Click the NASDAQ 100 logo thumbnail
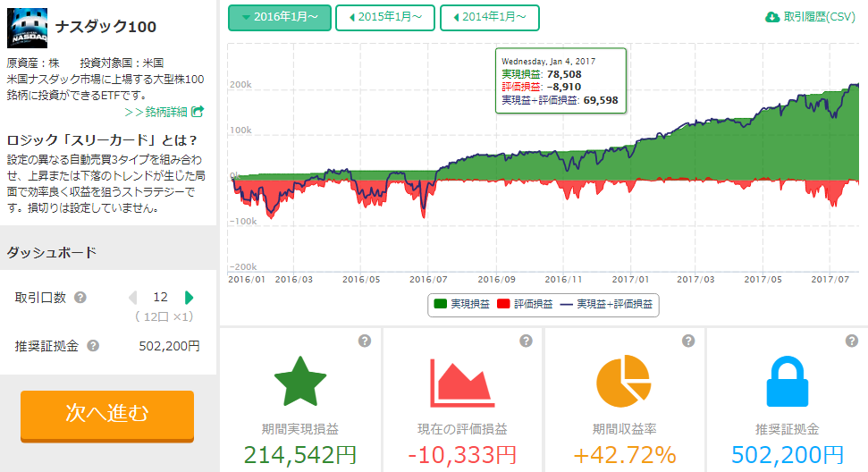 (x=27, y=29)
